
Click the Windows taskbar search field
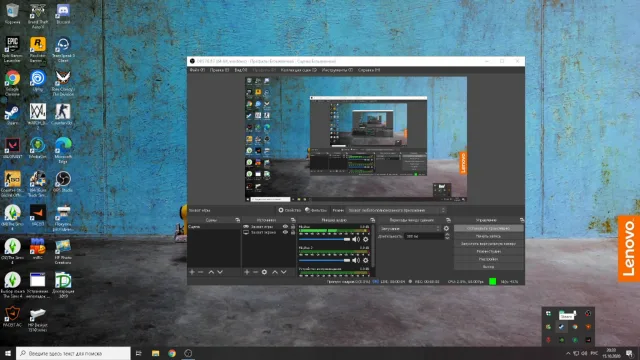point(73,353)
